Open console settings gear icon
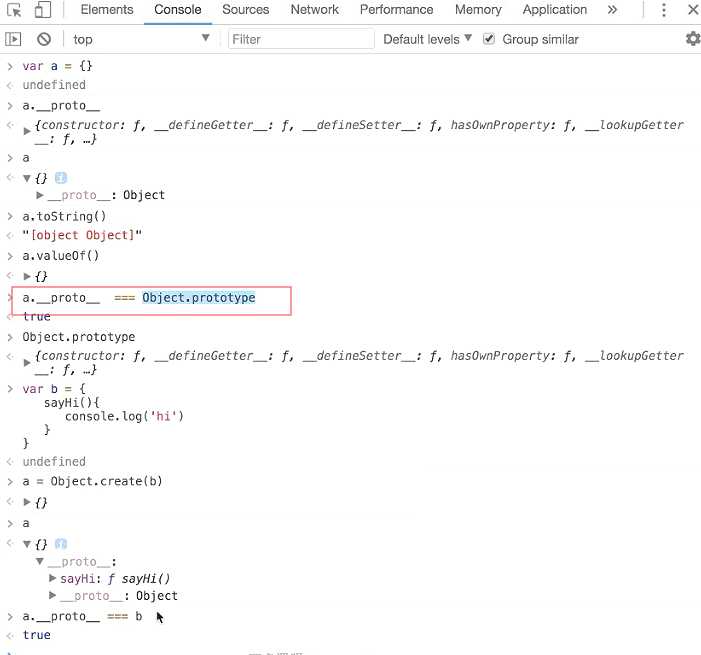This screenshot has width=701, height=655. (693, 39)
